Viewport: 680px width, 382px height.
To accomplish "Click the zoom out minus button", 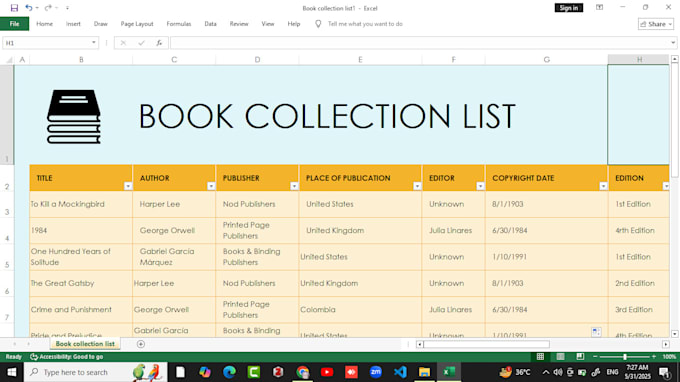I will coord(595,356).
